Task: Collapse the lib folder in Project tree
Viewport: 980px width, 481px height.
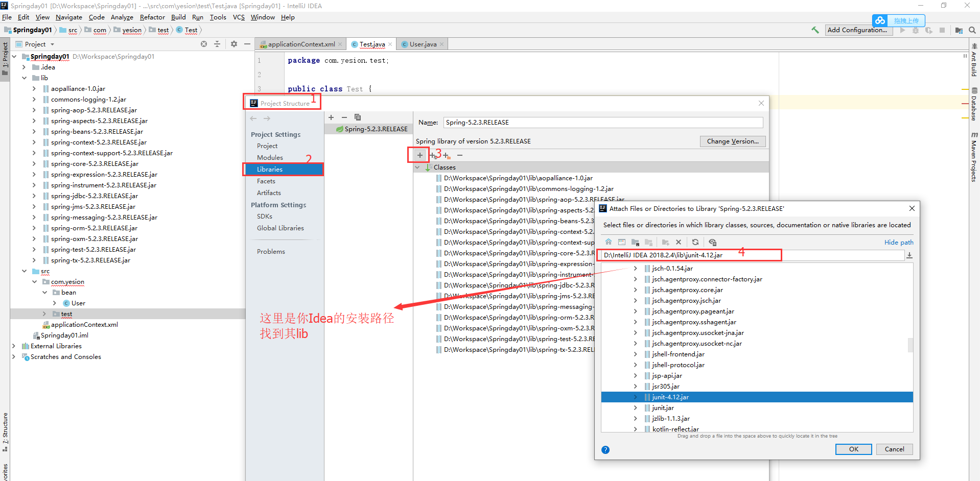Action: point(24,78)
